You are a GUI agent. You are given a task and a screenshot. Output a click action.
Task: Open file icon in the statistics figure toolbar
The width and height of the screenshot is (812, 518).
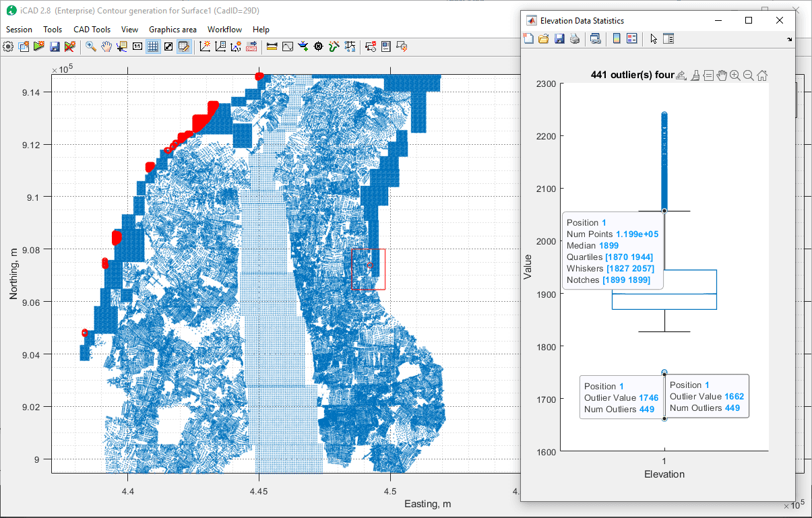coord(544,39)
